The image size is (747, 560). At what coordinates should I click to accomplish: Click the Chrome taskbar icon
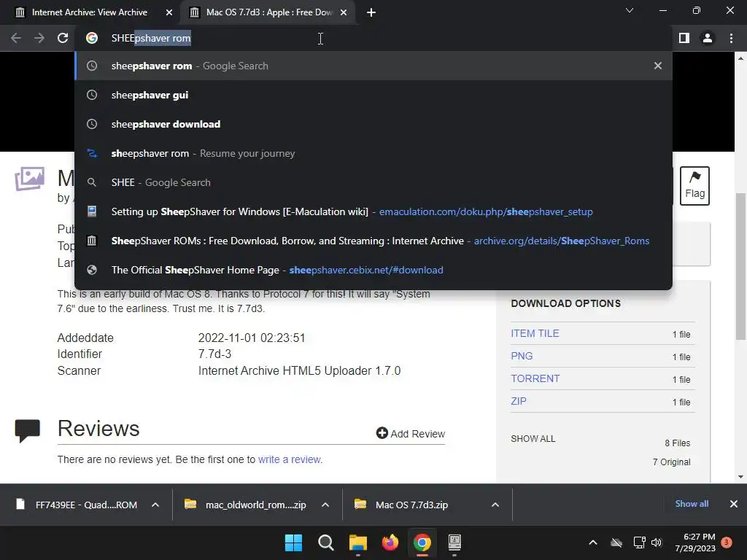pyautogui.click(x=422, y=542)
